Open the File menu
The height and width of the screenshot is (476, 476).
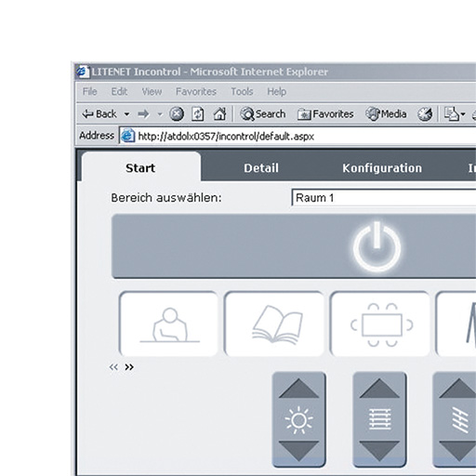click(x=90, y=91)
